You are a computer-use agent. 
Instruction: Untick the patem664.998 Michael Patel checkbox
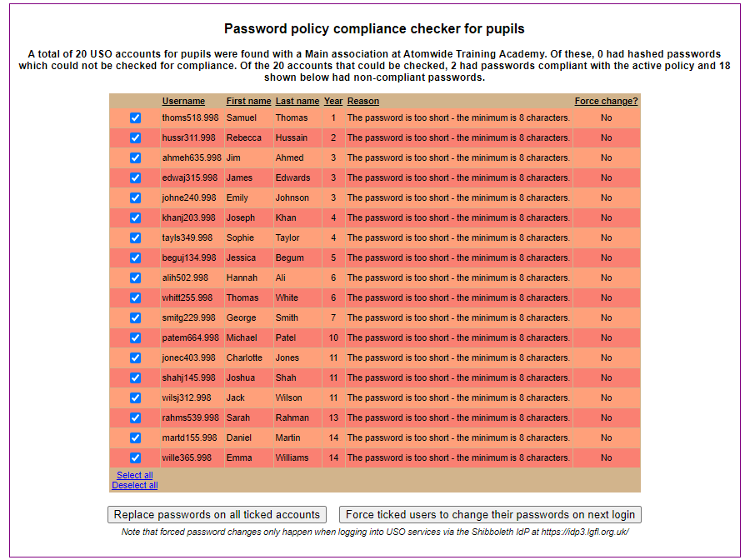135,337
